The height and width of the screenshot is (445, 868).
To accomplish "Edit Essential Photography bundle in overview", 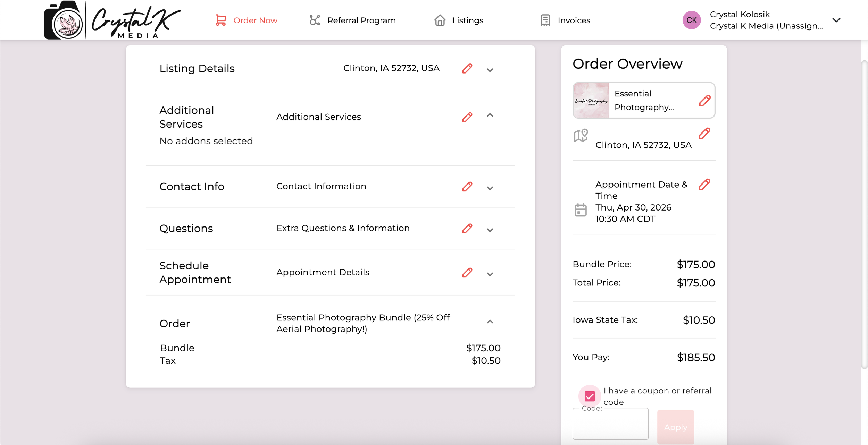I will tap(704, 101).
